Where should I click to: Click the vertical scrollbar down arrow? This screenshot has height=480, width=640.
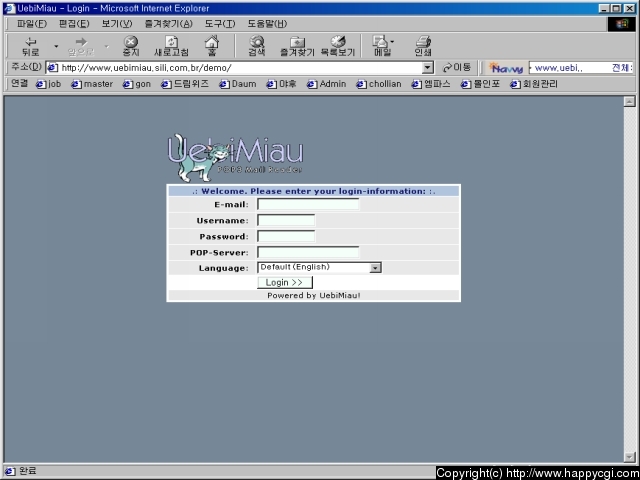tap(629, 457)
